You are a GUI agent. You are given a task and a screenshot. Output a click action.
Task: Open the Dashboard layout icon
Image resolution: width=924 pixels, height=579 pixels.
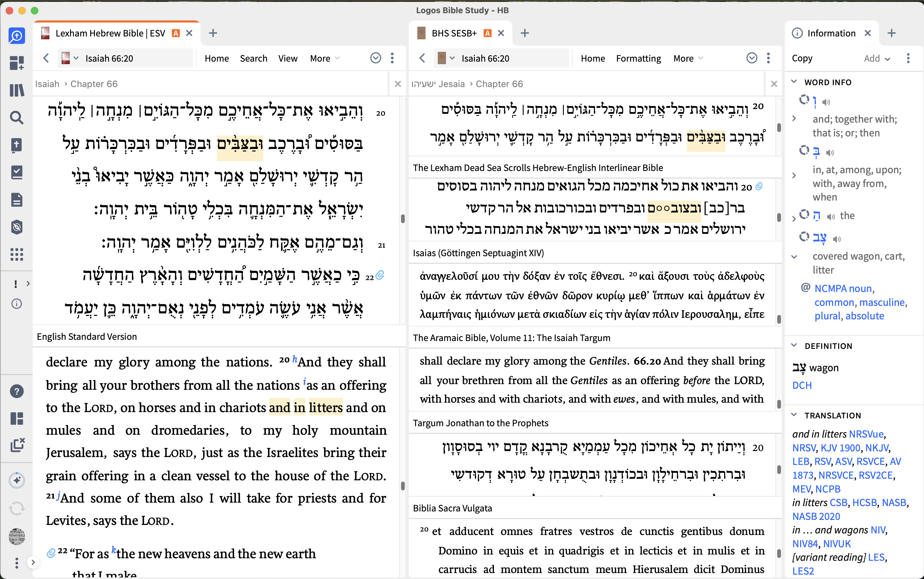coord(16,63)
